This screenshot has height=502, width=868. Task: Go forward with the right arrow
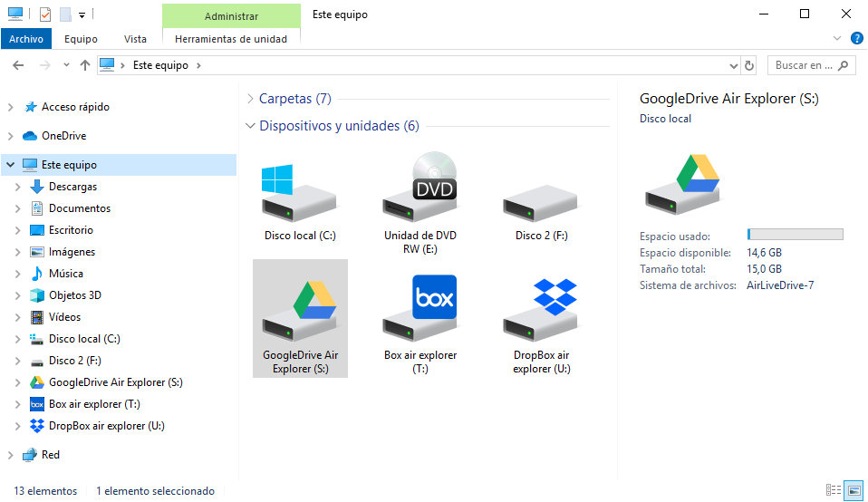click(x=44, y=65)
